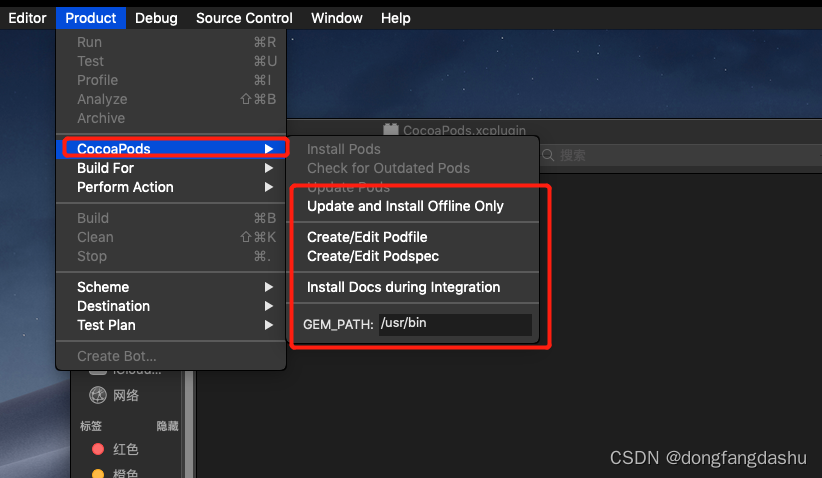Click the GEM_PATH input field
Screen dimensions: 822x478
[x=455, y=324]
